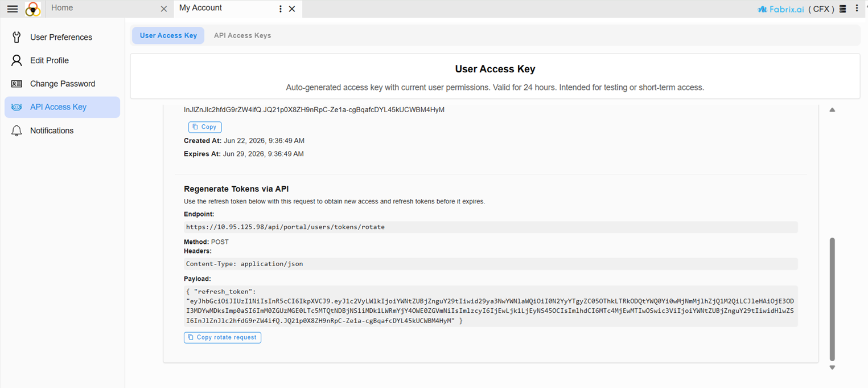Select the User Access Key tab
868x388 pixels.
pos(168,35)
